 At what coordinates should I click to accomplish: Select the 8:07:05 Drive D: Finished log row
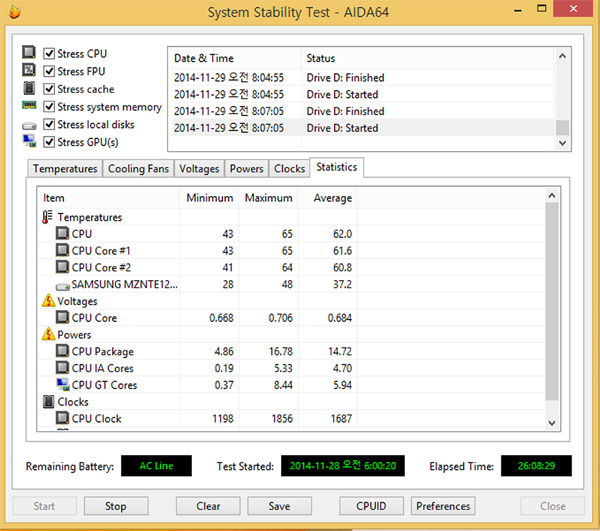[x=362, y=111]
